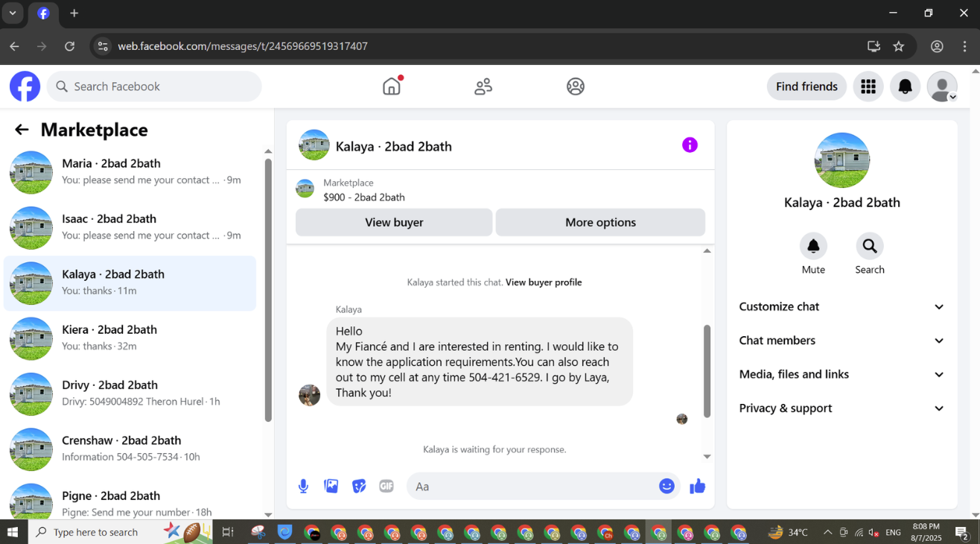Image resolution: width=980 pixels, height=544 pixels.
Task: Click the back arrow beside Marketplace
Action: [22, 130]
